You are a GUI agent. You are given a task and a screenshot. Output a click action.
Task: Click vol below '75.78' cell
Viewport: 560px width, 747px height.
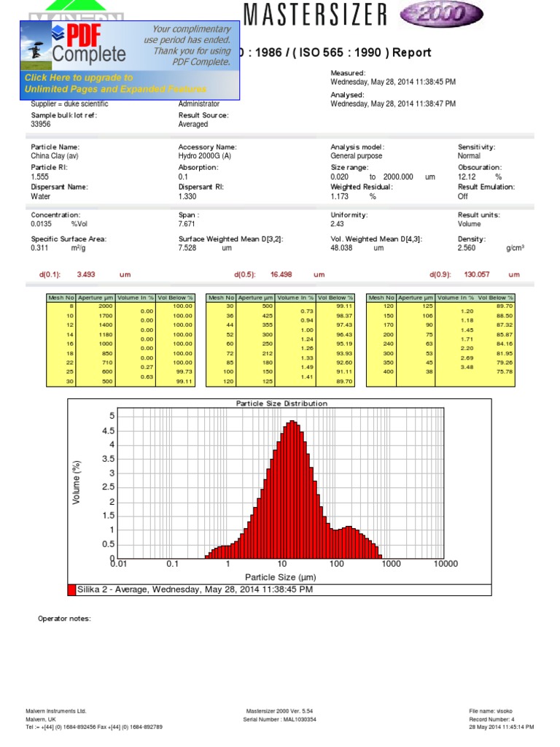505,372
